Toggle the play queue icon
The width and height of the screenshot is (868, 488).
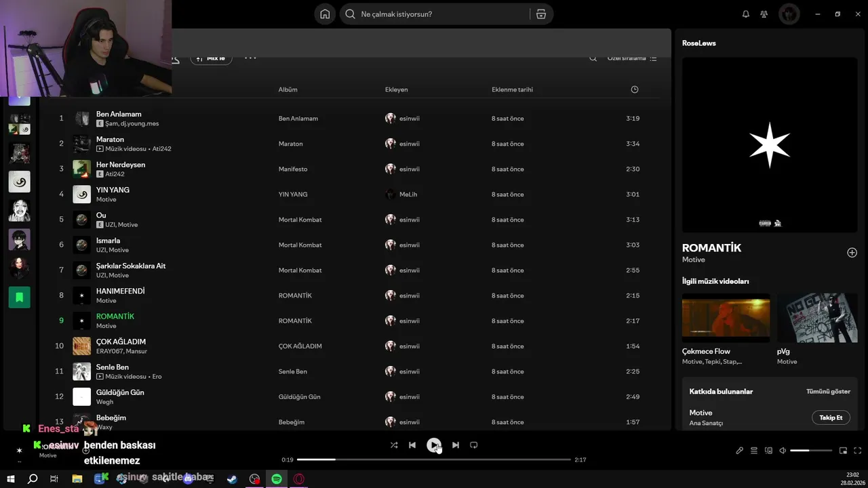[754, 451]
